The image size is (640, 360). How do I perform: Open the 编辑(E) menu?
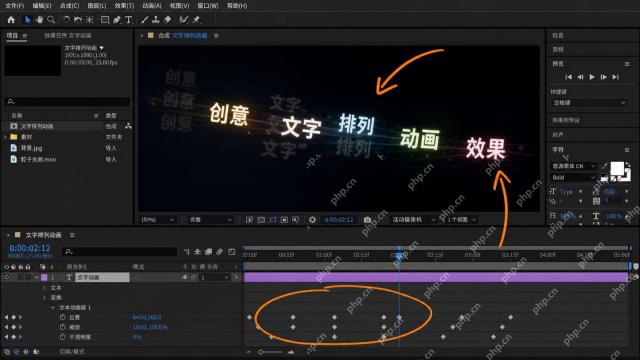[x=42, y=6]
